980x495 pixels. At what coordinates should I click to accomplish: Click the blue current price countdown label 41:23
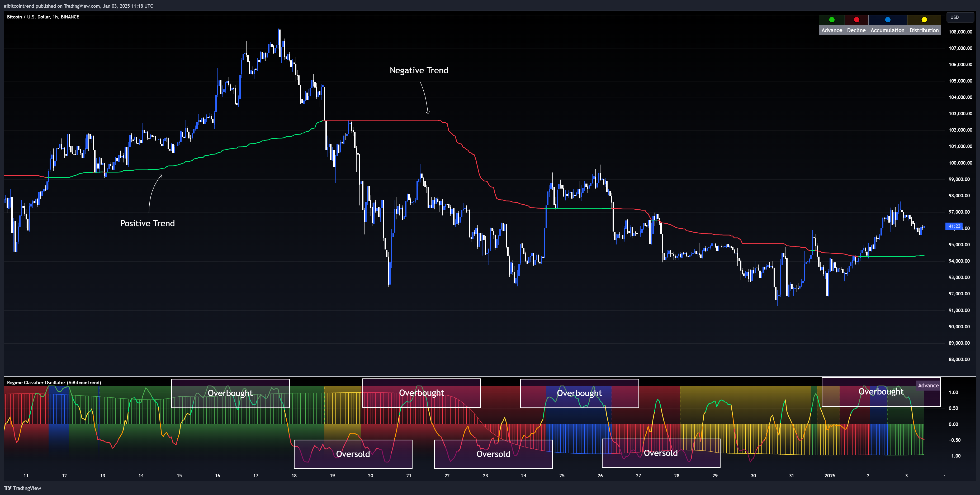954,226
